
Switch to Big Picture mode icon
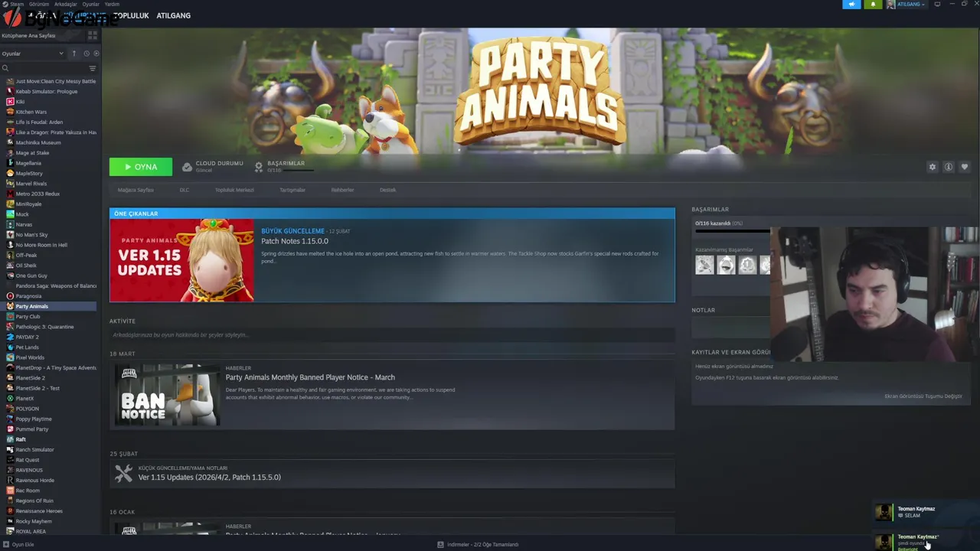point(937,5)
